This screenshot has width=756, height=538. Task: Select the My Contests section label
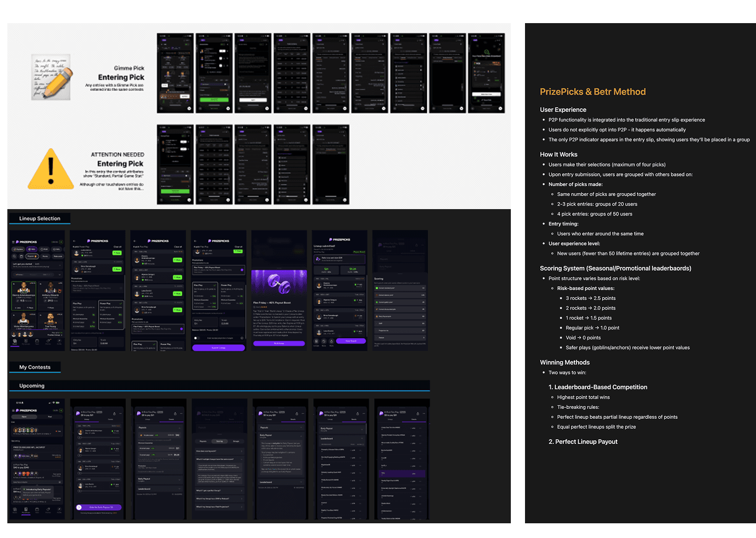click(35, 367)
